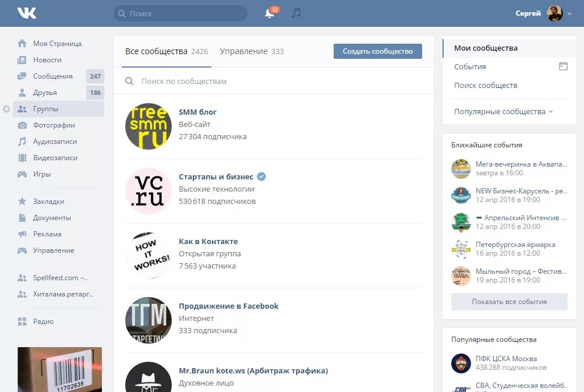Switch to Управление 333 tab
The image size is (584, 392).
(252, 51)
